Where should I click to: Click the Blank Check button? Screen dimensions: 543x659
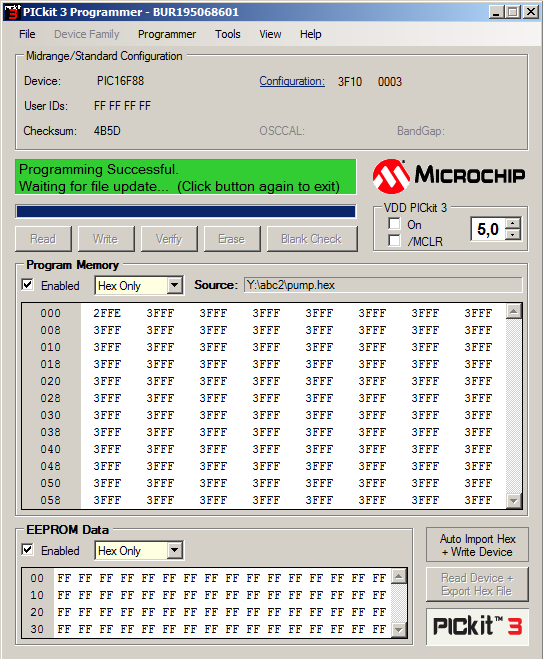[312, 239]
